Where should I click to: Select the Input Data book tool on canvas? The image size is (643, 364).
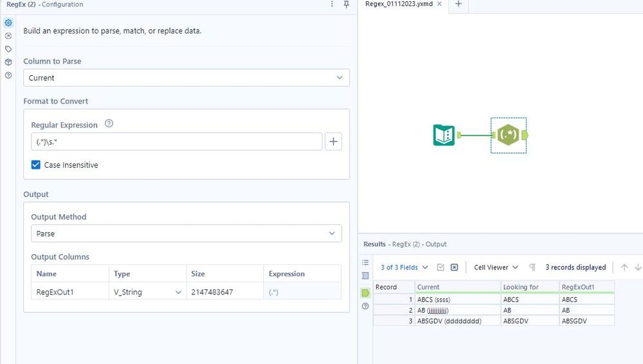coord(444,135)
